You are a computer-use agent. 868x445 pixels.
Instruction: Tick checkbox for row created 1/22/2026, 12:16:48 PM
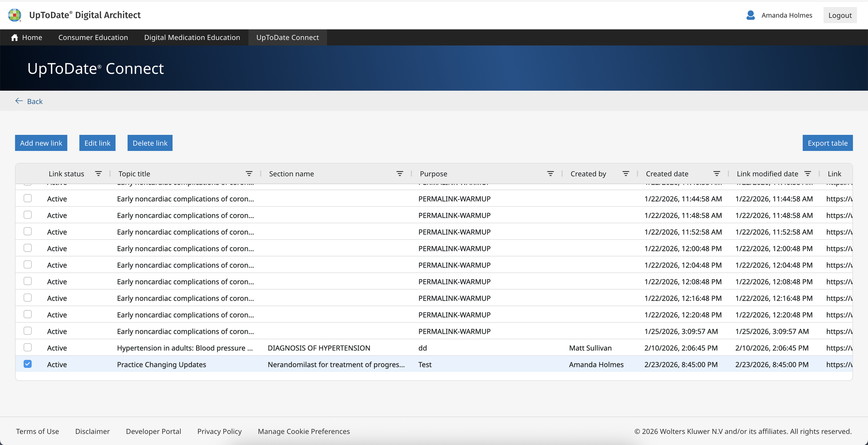(27, 298)
